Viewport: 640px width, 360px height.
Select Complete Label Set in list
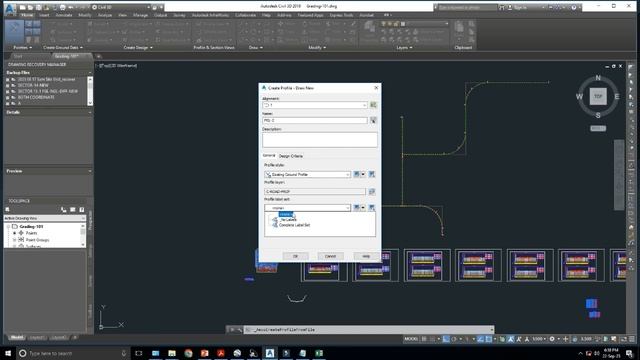[294, 225]
